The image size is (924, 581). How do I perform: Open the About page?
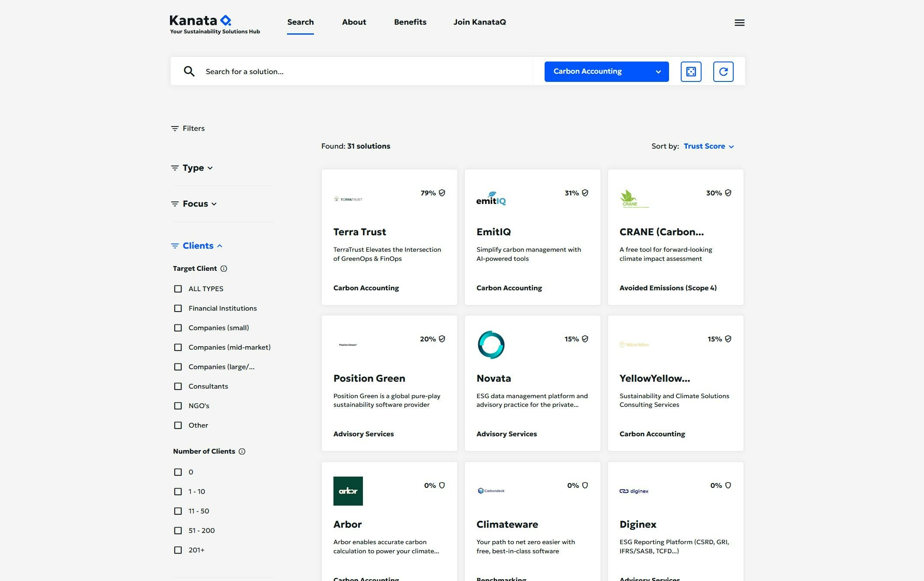coord(354,22)
